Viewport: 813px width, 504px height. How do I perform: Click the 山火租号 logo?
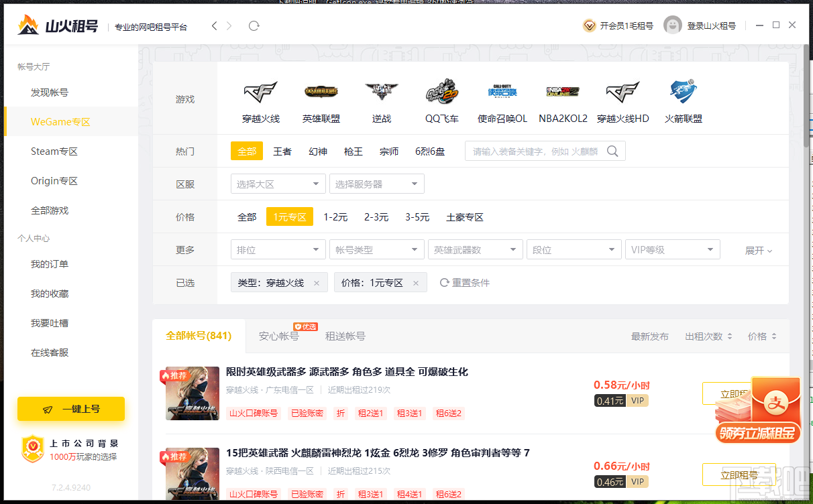pos(58,25)
